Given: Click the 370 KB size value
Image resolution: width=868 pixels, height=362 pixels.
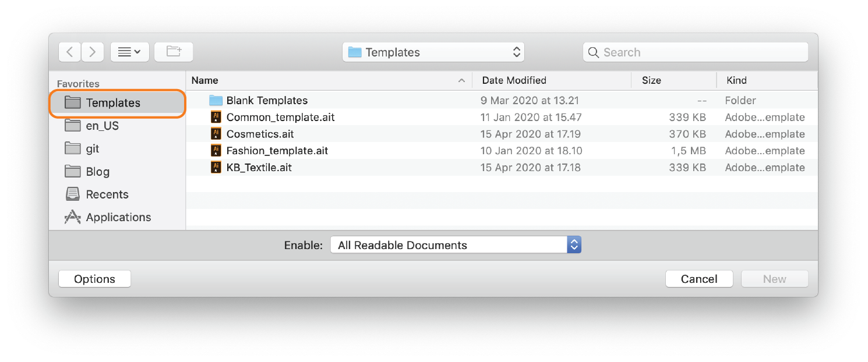Looking at the screenshot, I should (x=687, y=134).
